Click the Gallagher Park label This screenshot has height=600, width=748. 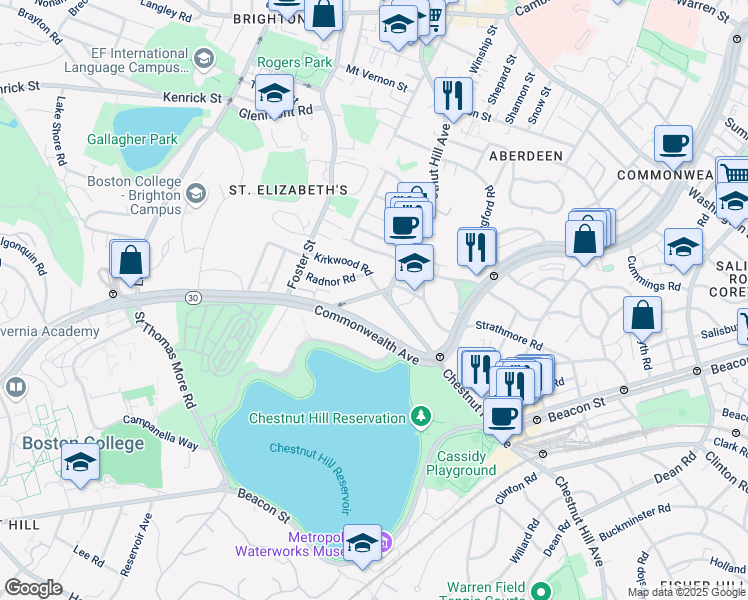132,139
